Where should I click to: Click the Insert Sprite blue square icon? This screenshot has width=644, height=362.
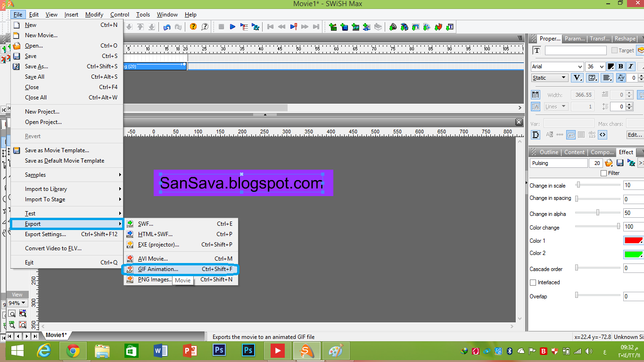coord(344,27)
